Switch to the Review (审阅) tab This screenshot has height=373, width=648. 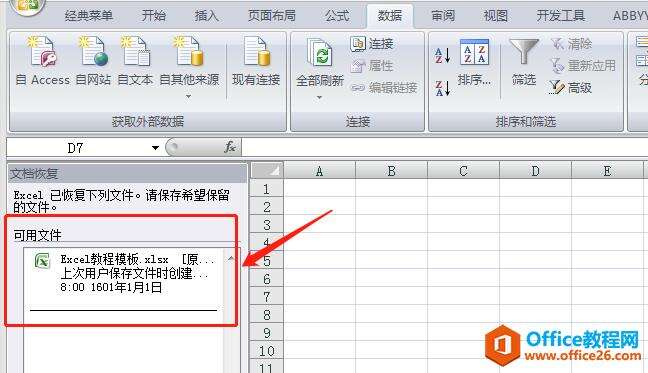443,16
